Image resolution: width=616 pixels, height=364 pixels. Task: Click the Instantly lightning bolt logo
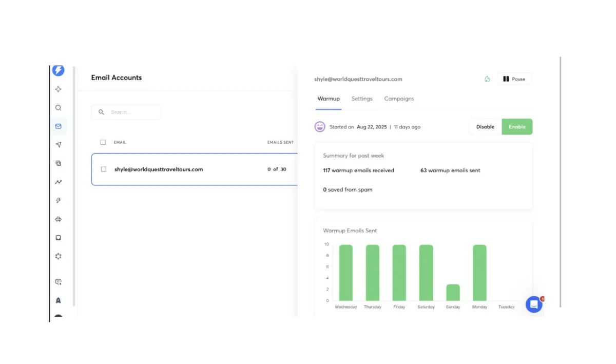click(59, 70)
